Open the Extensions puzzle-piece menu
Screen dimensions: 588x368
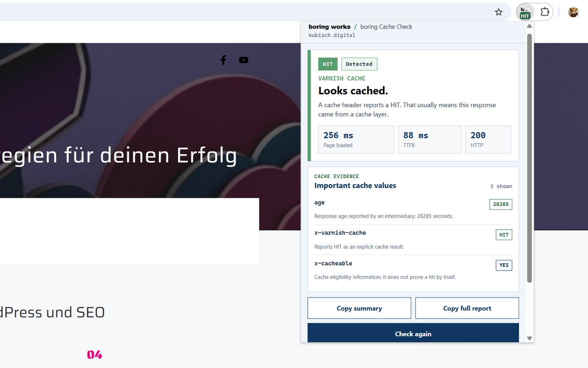[x=545, y=12]
